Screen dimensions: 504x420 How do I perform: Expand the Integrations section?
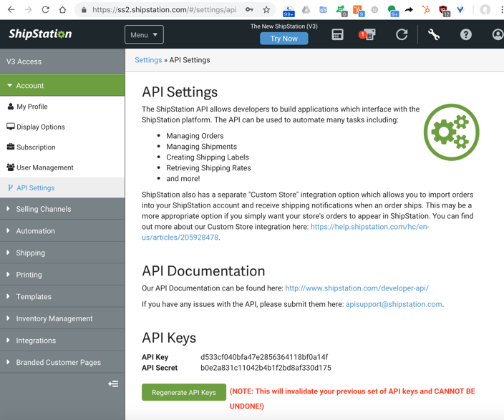click(x=62, y=341)
